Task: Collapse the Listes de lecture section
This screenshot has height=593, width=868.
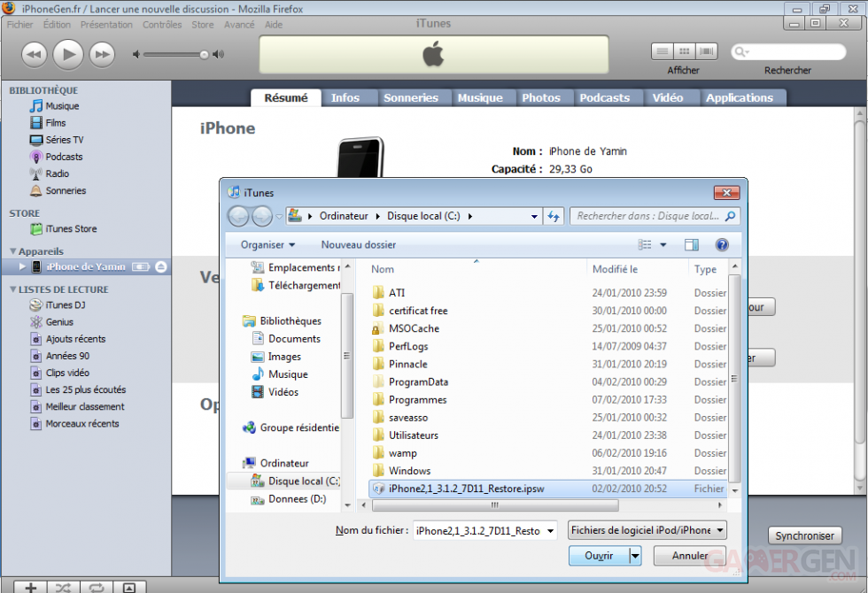Action: click(x=12, y=289)
